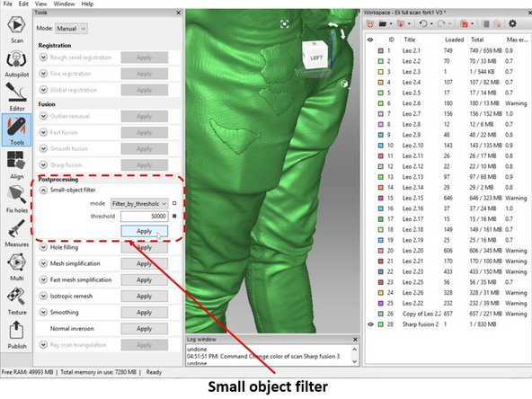Apply Smoothing
Viewport: 532px width, 399px height.
tap(144, 313)
